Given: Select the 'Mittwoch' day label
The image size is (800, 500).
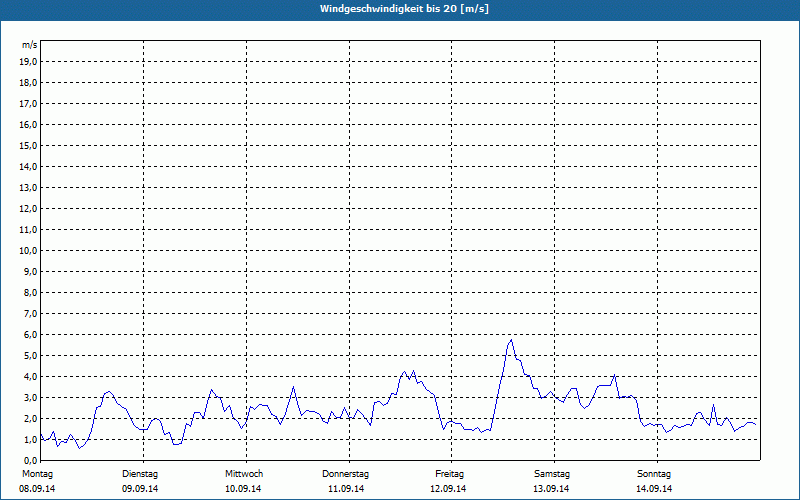Looking at the screenshot, I should pyautogui.click(x=244, y=474).
